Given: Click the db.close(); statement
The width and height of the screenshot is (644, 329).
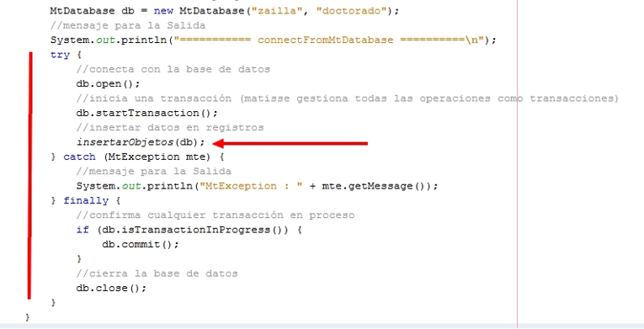Looking at the screenshot, I should click(x=111, y=289).
